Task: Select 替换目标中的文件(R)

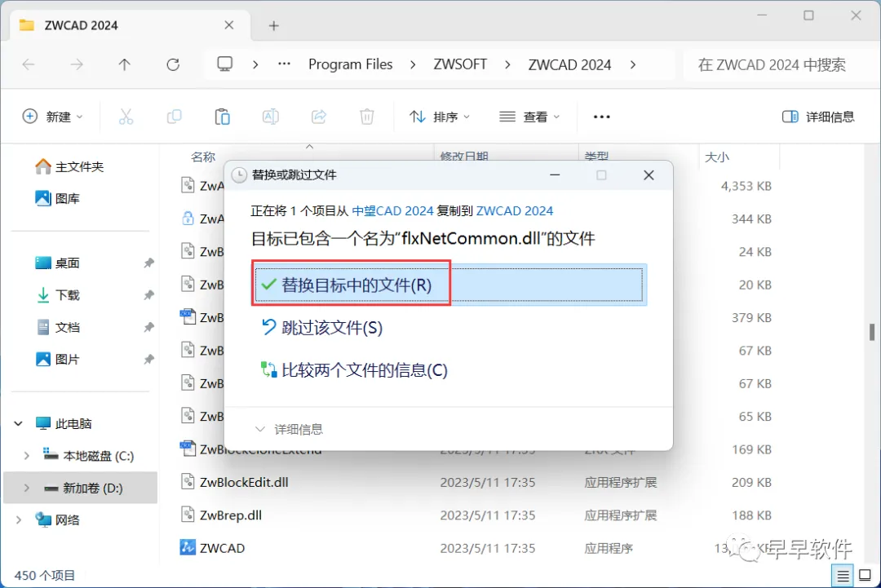Action: (x=449, y=285)
